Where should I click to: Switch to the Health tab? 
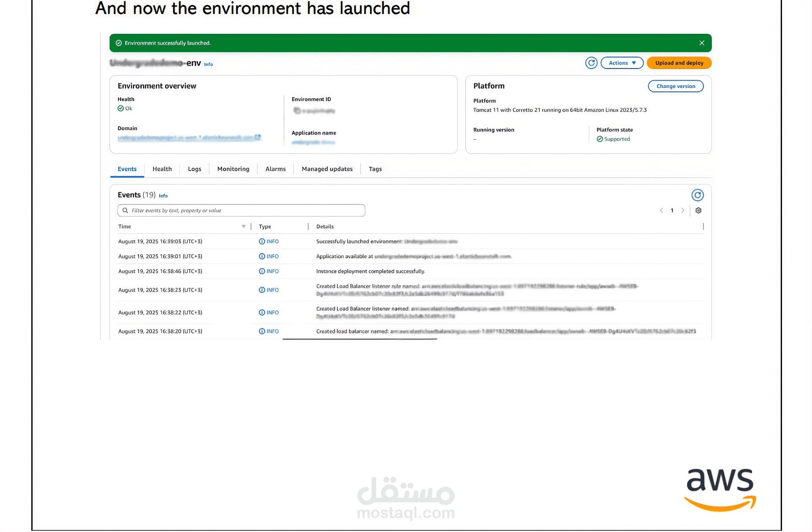(x=162, y=169)
